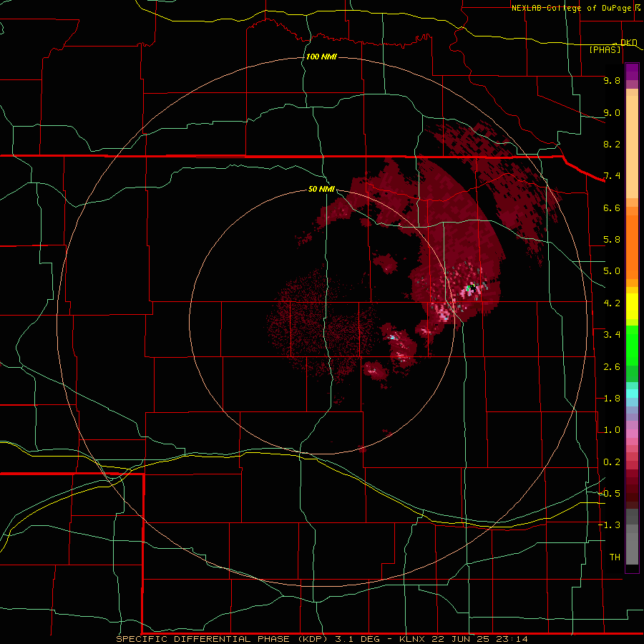Pick the yellow segment of the color bar

pyautogui.click(x=632, y=306)
